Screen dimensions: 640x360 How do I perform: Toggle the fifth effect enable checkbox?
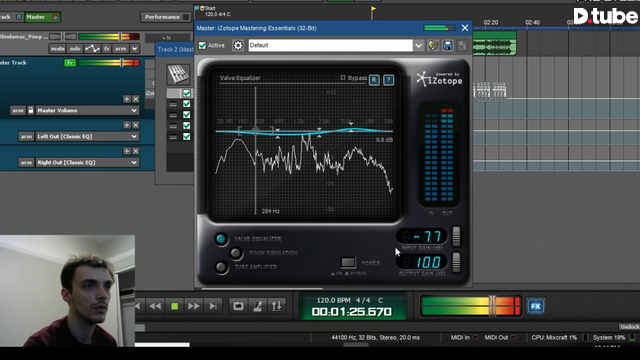187,137
